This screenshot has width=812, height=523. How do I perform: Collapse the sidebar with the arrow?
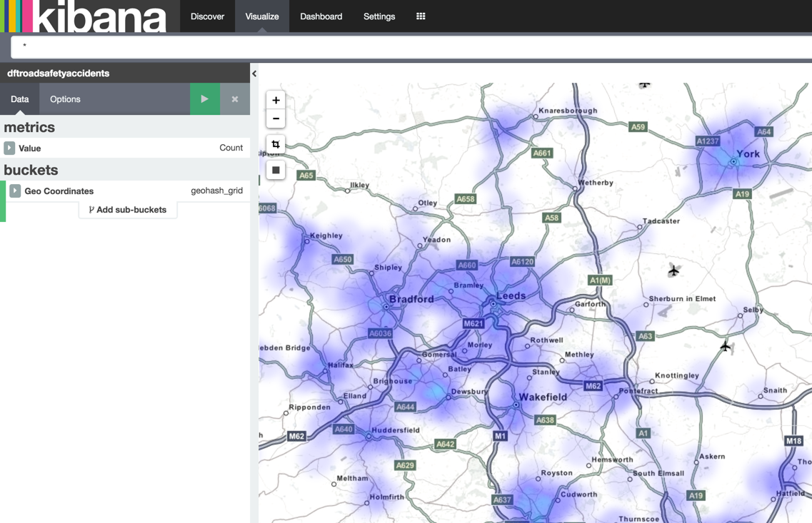(x=254, y=73)
